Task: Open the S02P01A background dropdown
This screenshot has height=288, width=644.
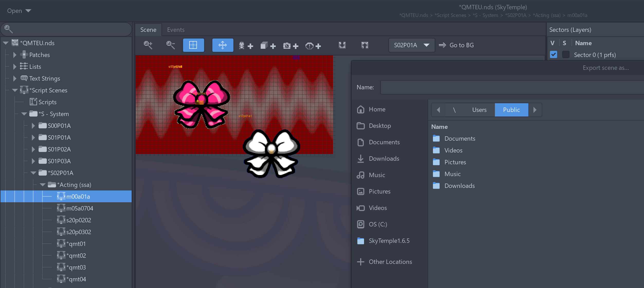Action: [412, 45]
